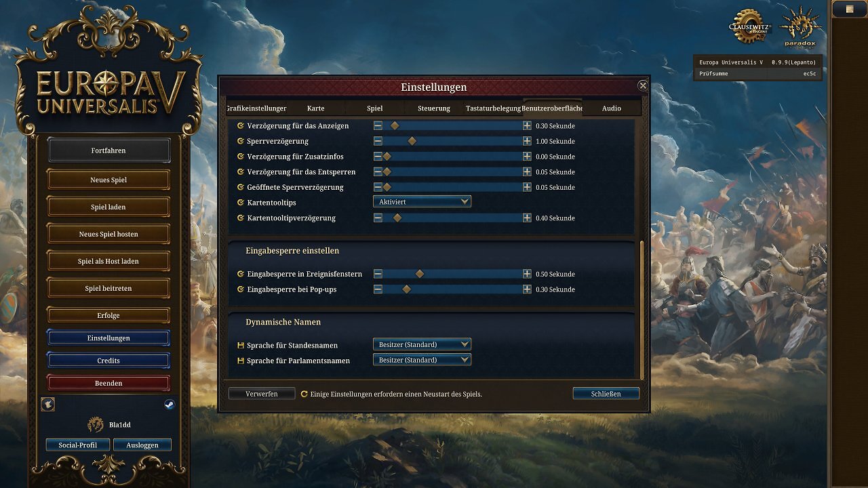Click minus button for Verzögerung für das Anzeigen
Screen dimensions: 868x488
[378, 126]
